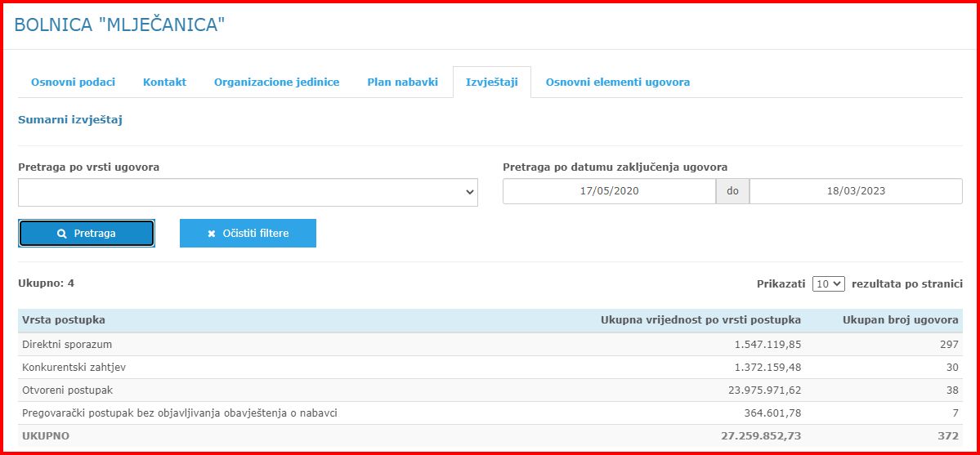
Task: Click the Sumarni izvještaj link
Action: (70, 119)
